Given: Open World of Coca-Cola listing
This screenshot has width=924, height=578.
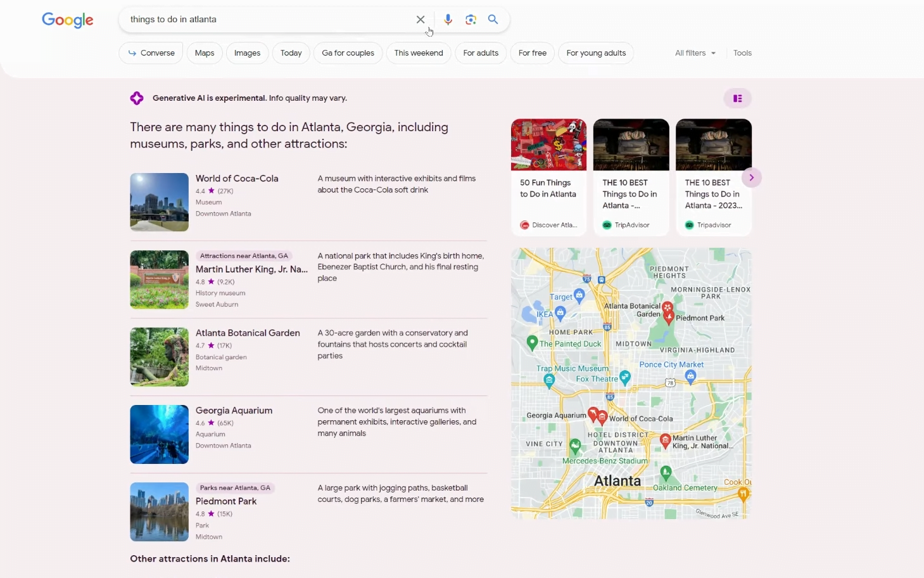Looking at the screenshot, I should (237, 179).
